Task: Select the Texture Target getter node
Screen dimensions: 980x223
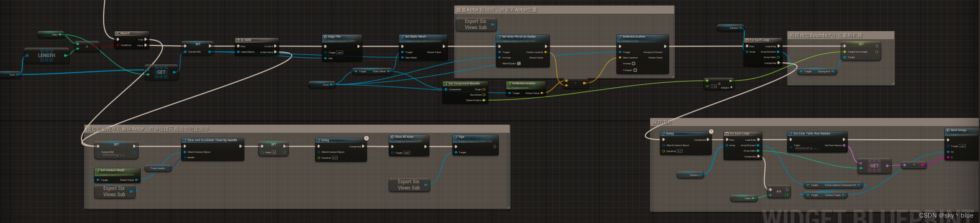Action: tap(826, 195)
